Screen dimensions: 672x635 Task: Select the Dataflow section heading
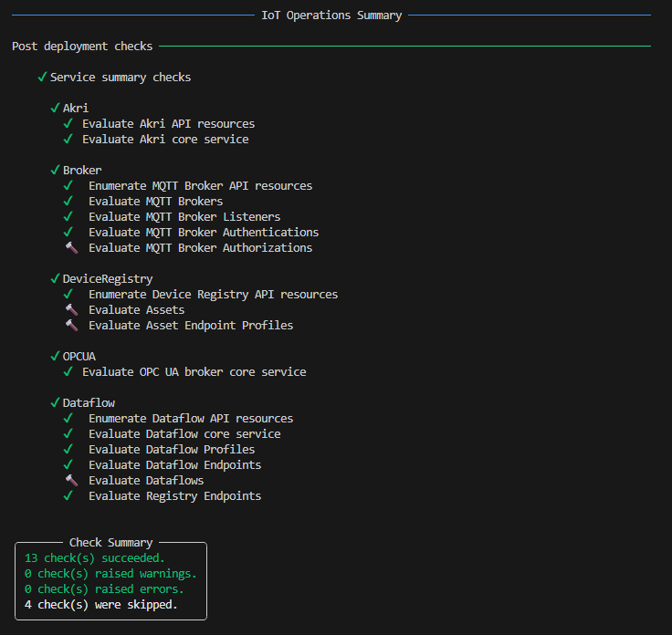click(x=89, y=403)
